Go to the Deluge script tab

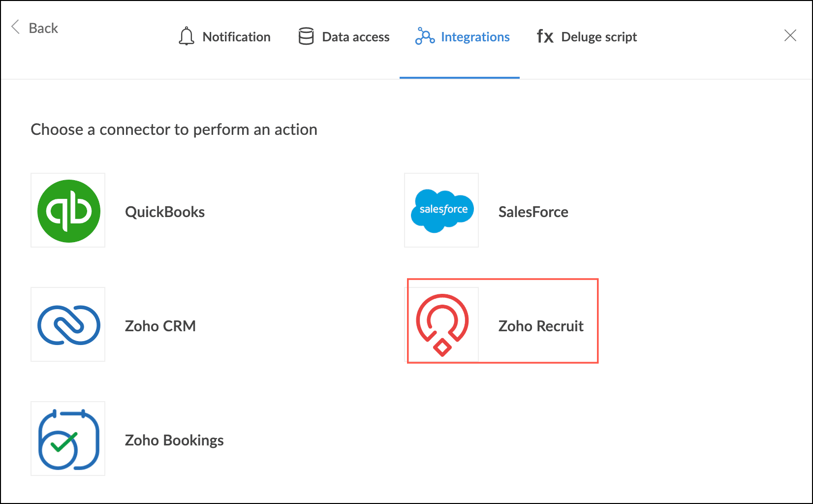tap(599, 37)
